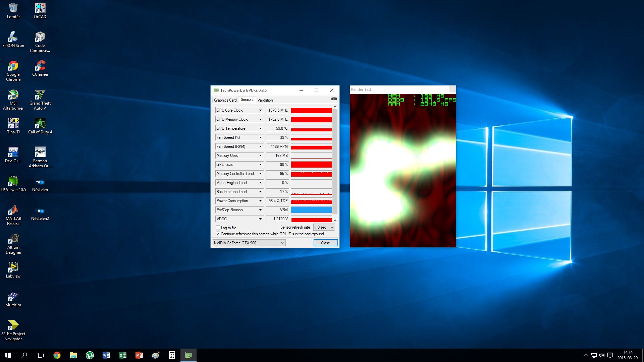
Task: Open Task View from the taskbar
Action: click(40, 355)
